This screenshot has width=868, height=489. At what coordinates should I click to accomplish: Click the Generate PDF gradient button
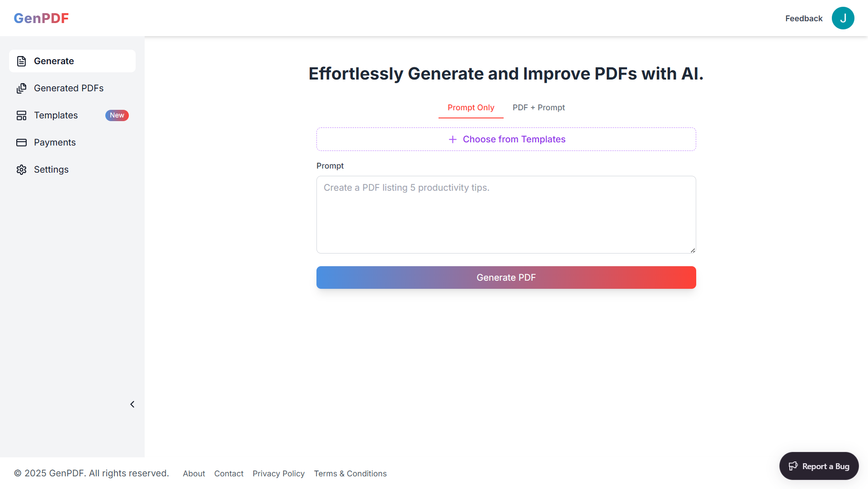(x=506, y=277)
